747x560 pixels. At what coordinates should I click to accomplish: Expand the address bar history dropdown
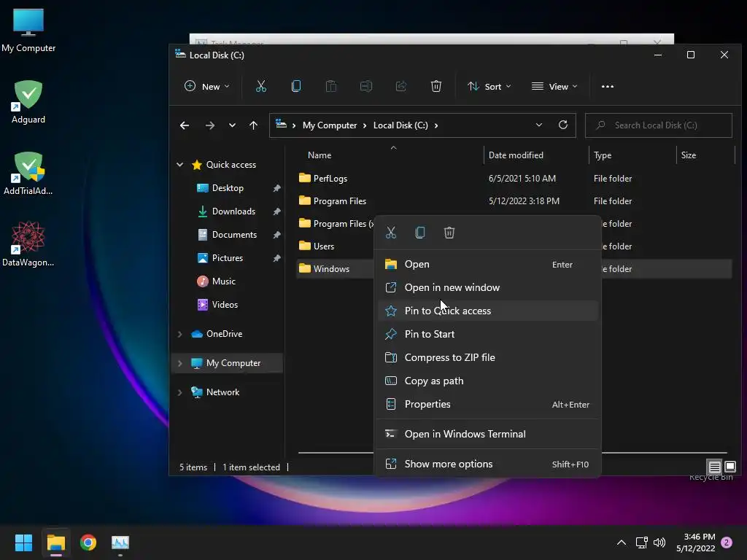click(x=539, y=125)
